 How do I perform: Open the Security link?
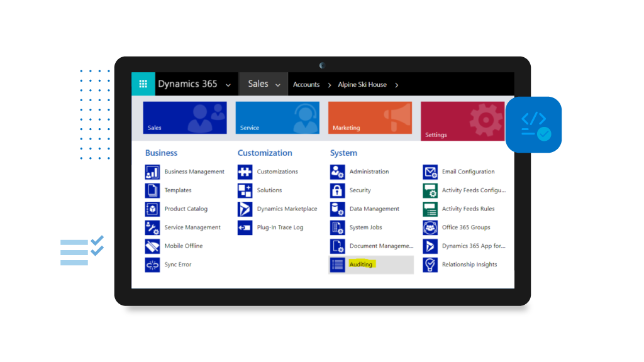pos(360,190)
